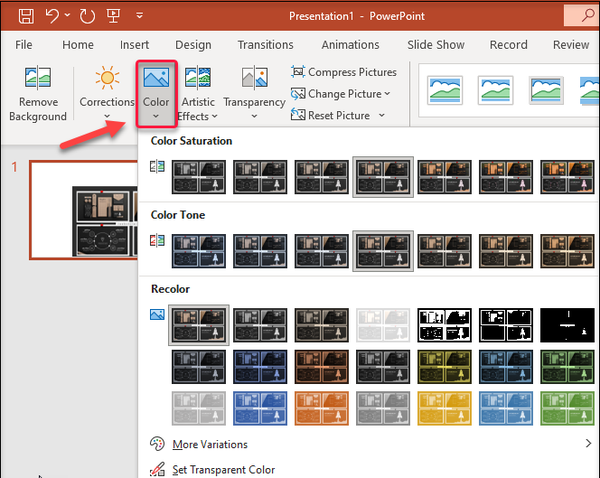Click the Redo/Repeat icon
The image size is (600, 478).
87,16
